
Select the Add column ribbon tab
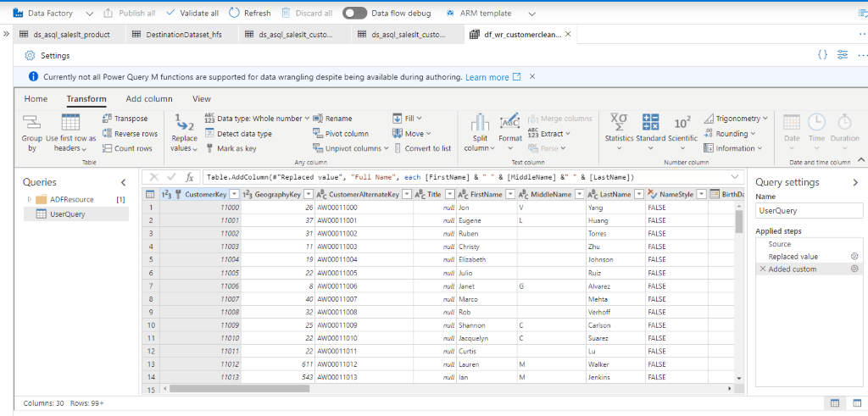[x=149, y=99]
